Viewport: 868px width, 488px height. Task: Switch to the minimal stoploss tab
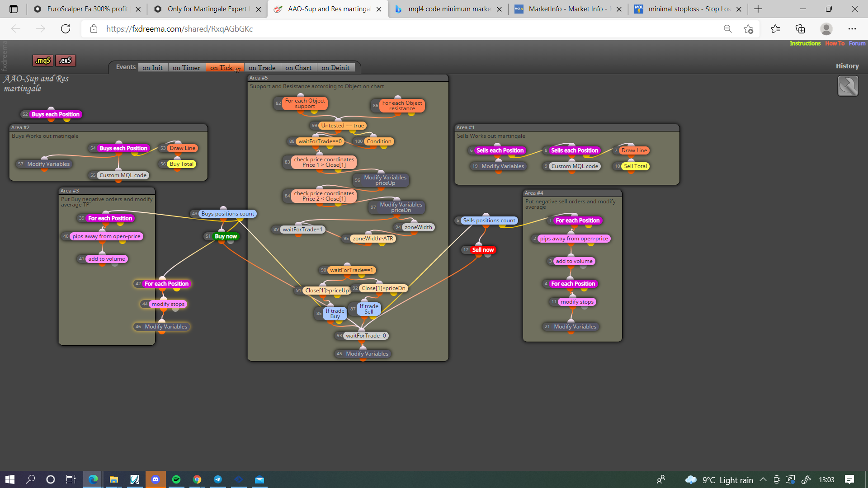tap(689, 9)
